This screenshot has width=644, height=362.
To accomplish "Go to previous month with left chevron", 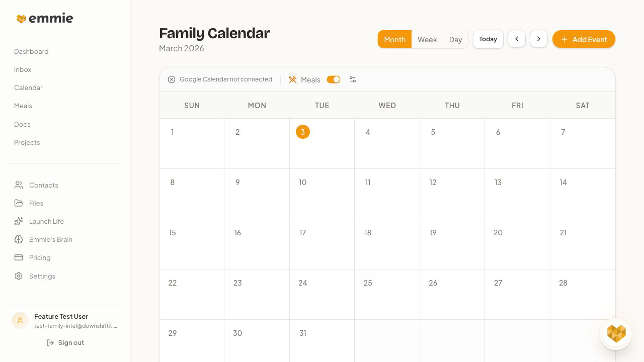I will pyautogui.click(x=517, y=39).
